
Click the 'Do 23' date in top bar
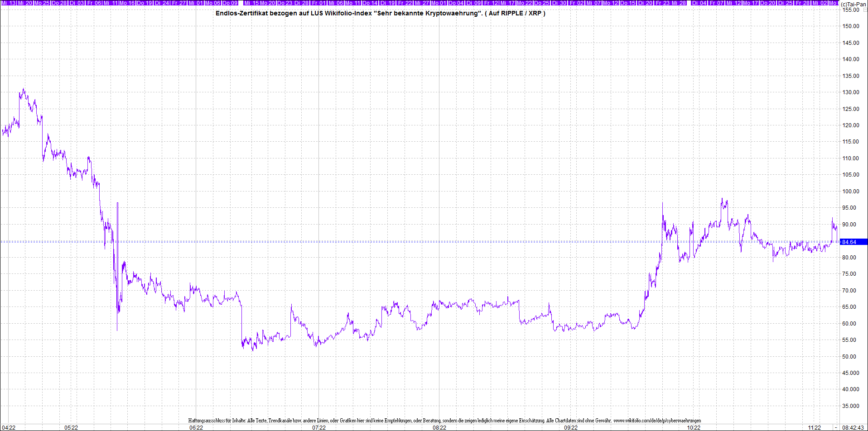coord(284,3)
